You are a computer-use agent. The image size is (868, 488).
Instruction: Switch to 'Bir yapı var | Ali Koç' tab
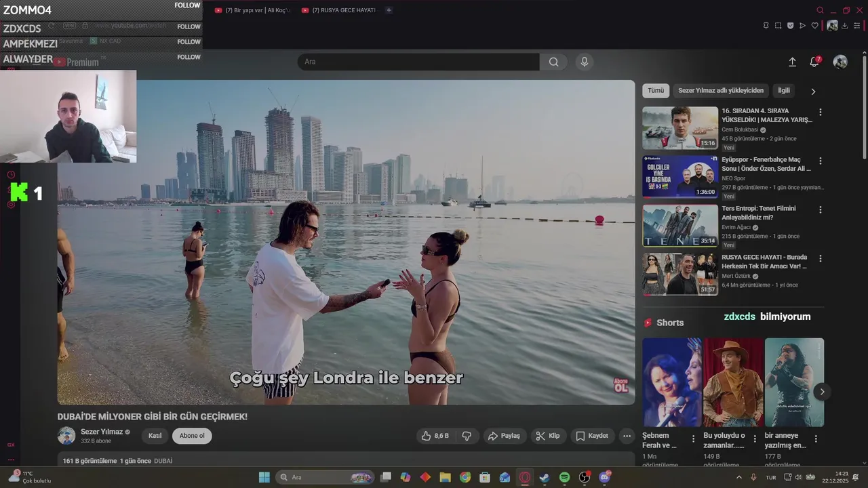tap(252, 10)
